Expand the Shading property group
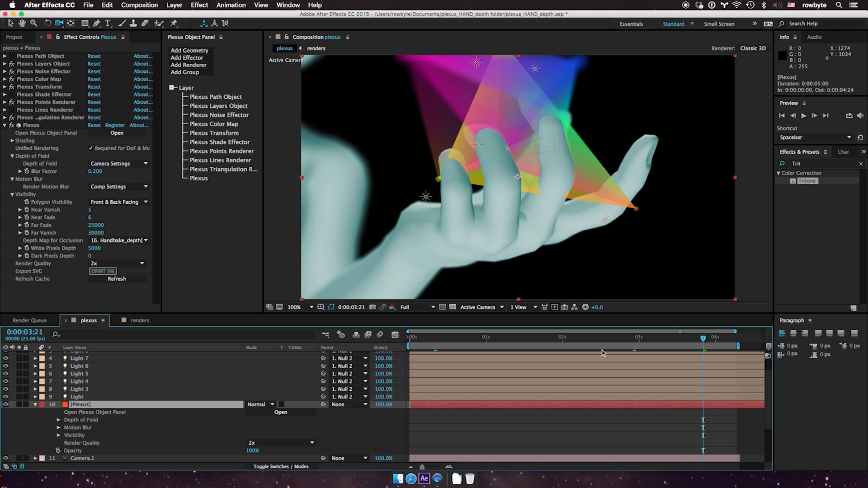The image size is (868, 488). 12,140
